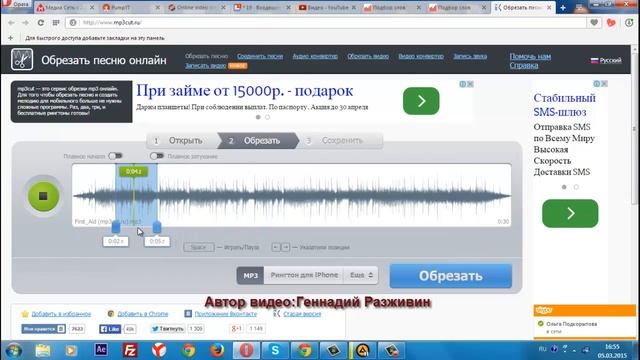Open the speed dial grid icon
Image resolution: width=640 pixels, height=360 pixels.
(56, 23)
